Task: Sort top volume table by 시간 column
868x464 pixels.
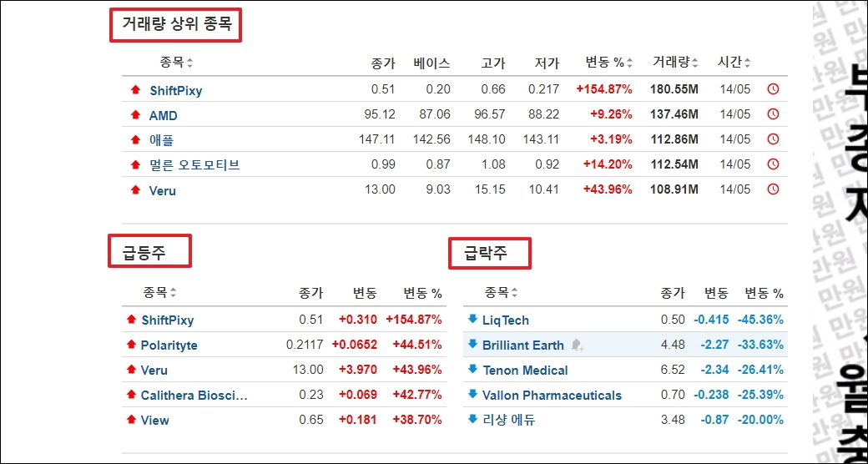Action: (x=734, y=63)
